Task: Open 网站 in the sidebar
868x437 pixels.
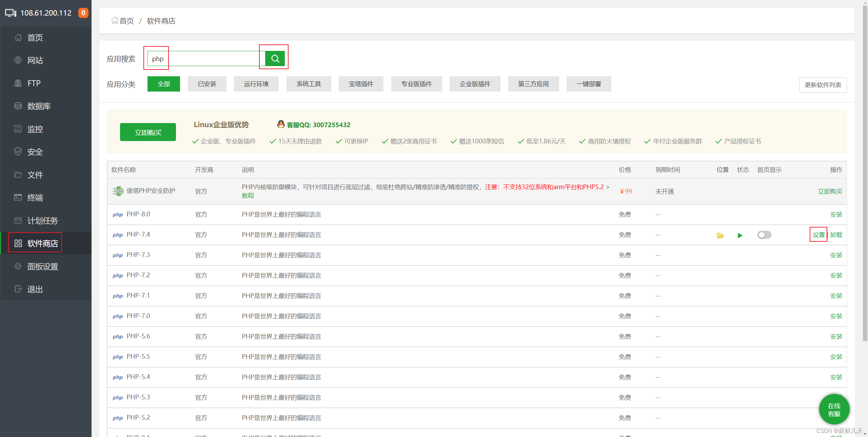Action: click(46, 60)
